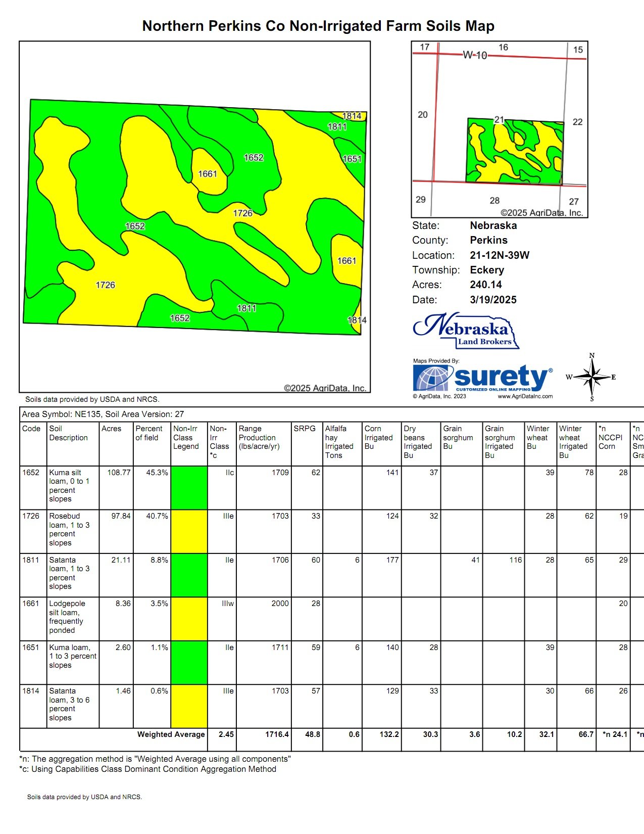The width and height of the screenshot is (644, 834).
Task: Click the section overview locator map thumbnail
Action: (x=500, y=129)
